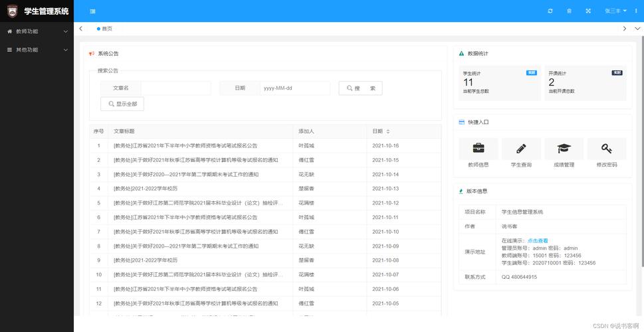Click the 修改密码 shortcut label
This screenshot has height=332, width=644.
coord(607,165)
